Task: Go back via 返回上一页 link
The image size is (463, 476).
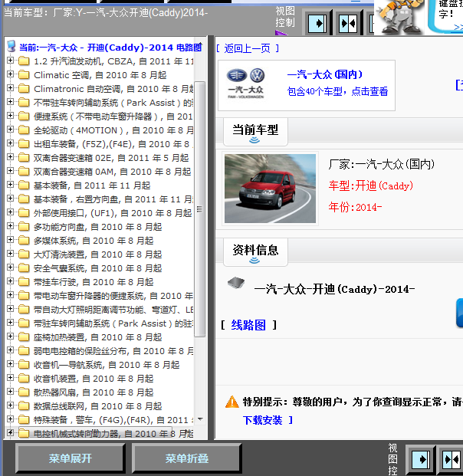Action: [248, 48]
